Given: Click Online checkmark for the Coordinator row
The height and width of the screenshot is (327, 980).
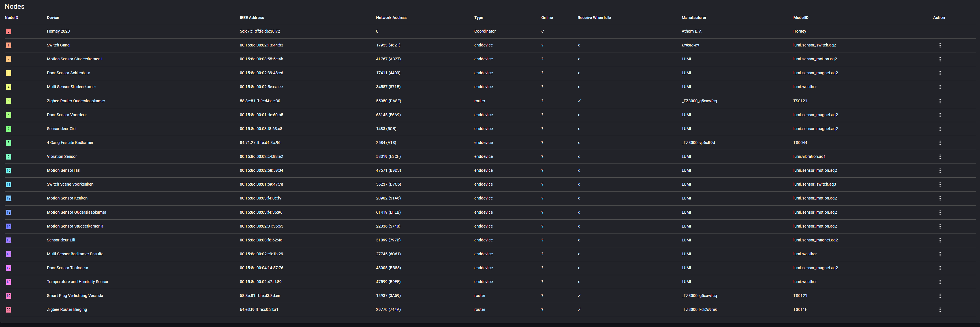Looking at the screenshot, I should 542,31.
